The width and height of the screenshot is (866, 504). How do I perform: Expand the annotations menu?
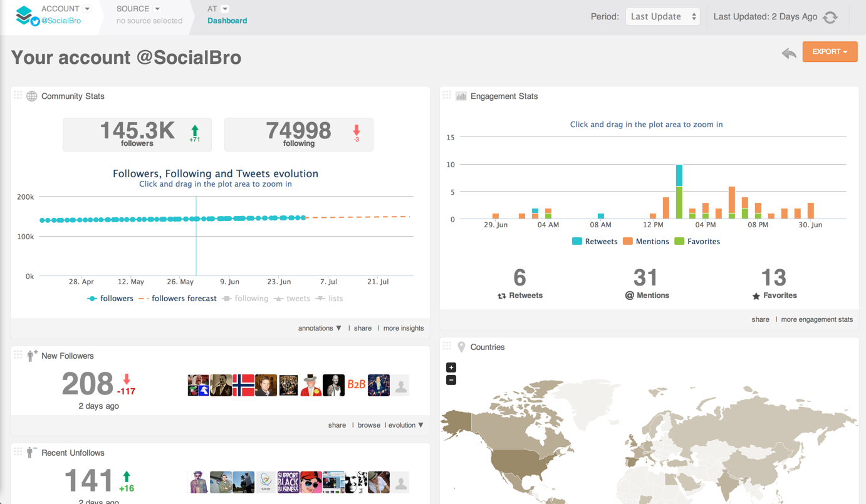[x=320, y=328]
